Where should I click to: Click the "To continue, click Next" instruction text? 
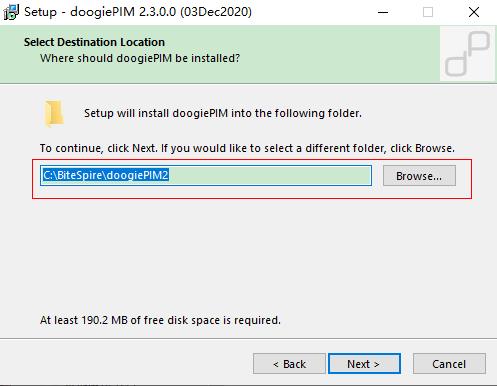coord(247,148)
